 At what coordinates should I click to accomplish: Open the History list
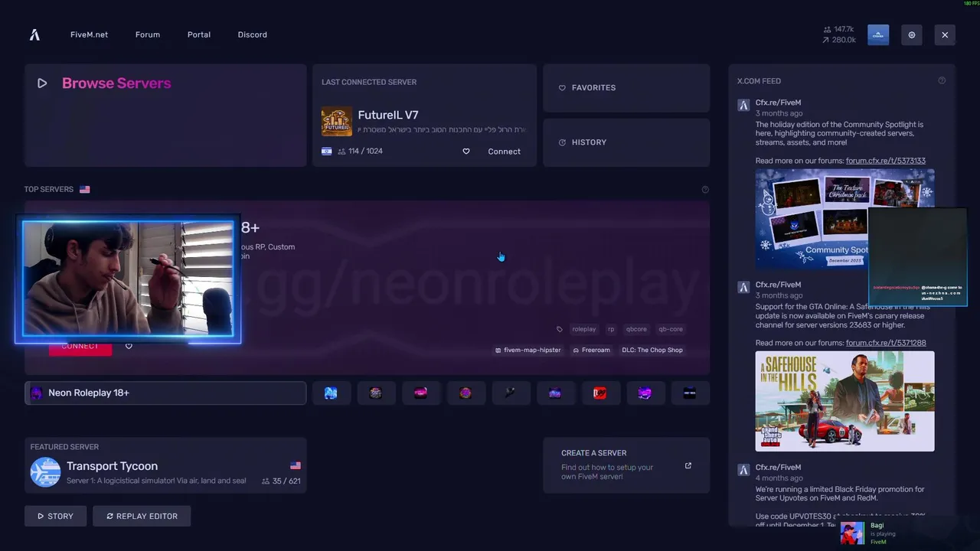626,142
